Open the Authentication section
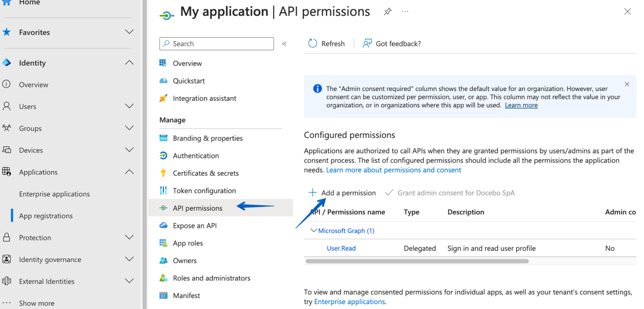 point(196,155)
